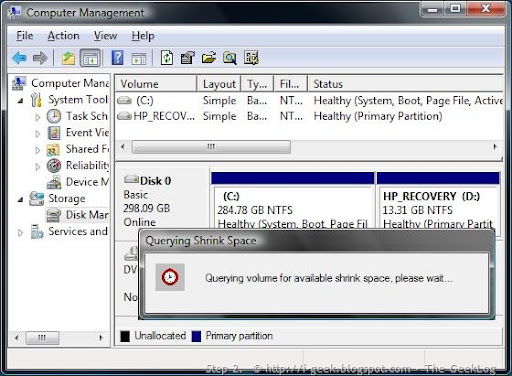Click the clock icon in Querying dialog
Image resolution: width=512 pixels, height=376 pixels.
coord(170,277)
